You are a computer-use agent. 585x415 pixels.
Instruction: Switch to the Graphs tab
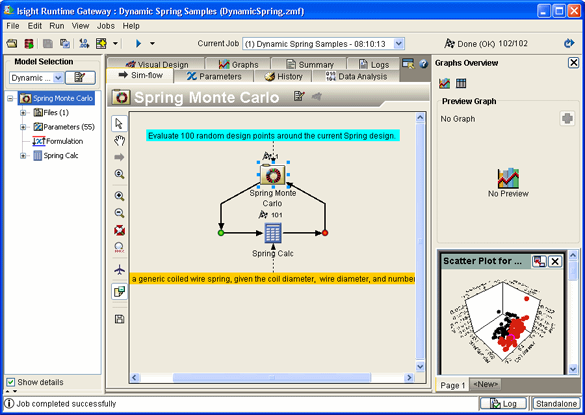tap(238, 65)
